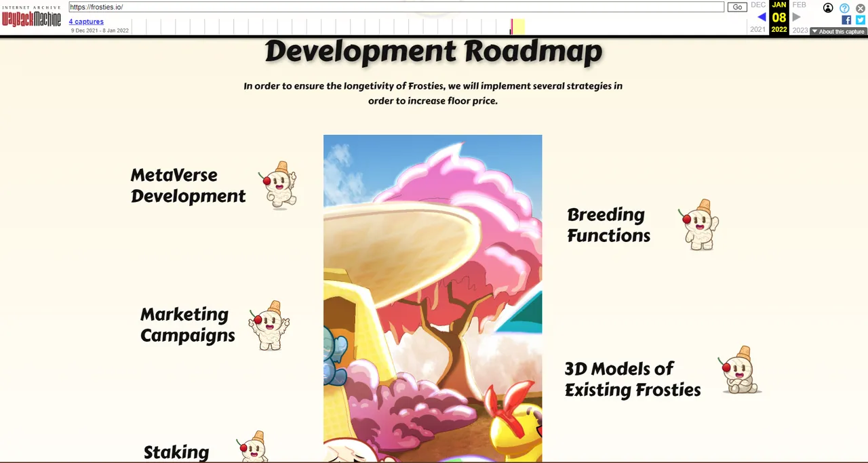The width and height of the screenshot is (868, 463).
Task: Click the grey next capture arrow
Action: point(797,17)
